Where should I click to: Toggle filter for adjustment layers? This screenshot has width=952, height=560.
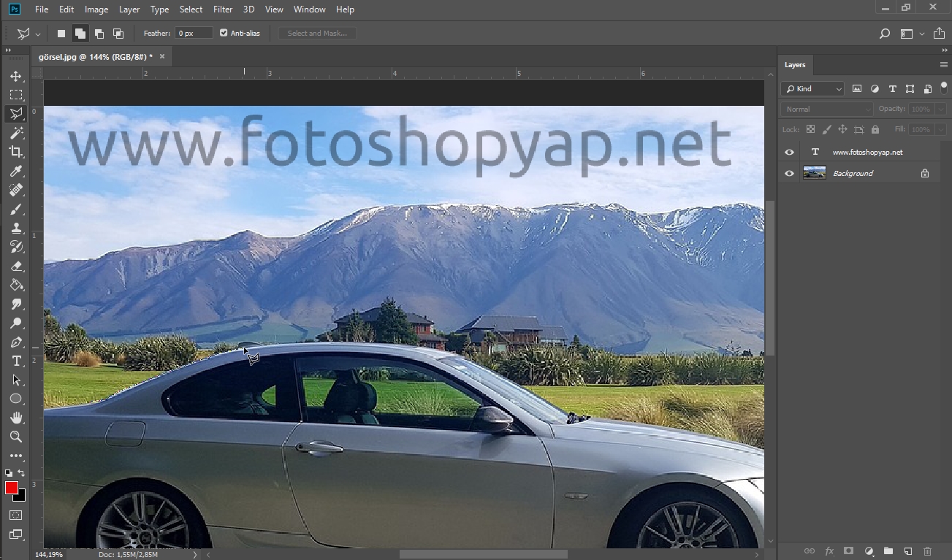point(875,88)
